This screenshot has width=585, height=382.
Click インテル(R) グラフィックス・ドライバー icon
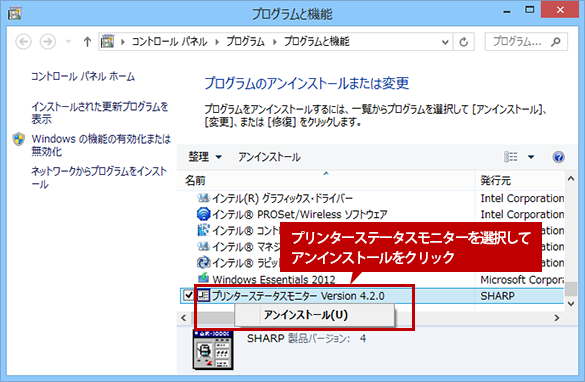coord(203,198)
